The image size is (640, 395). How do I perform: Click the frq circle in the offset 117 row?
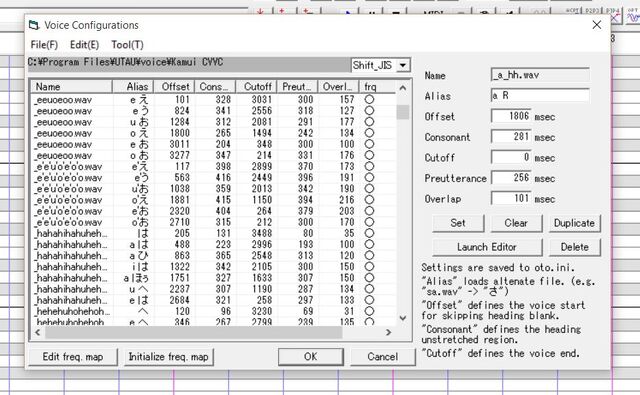coord(369,166)
